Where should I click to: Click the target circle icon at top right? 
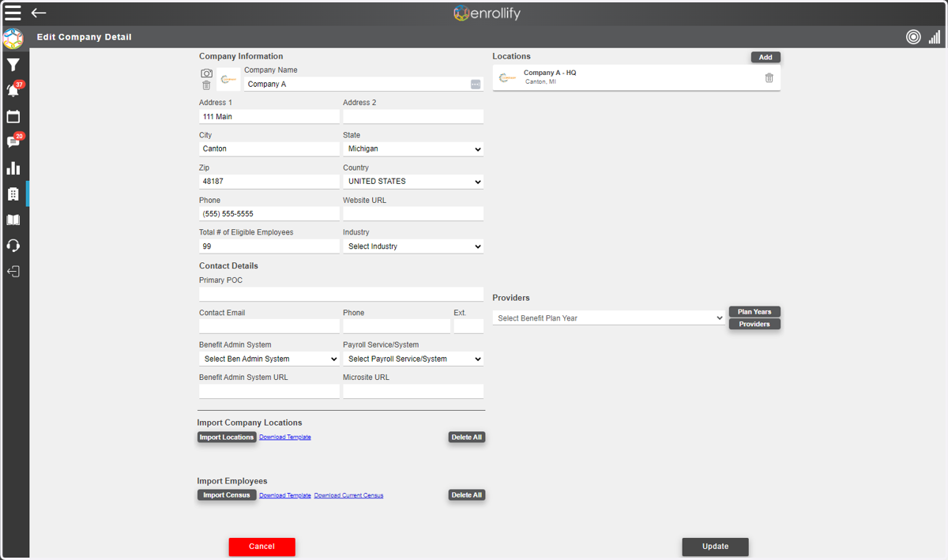913,37
